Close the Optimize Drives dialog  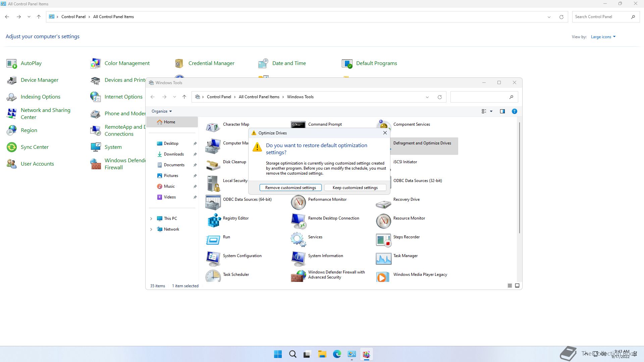[x=385, y=133]
